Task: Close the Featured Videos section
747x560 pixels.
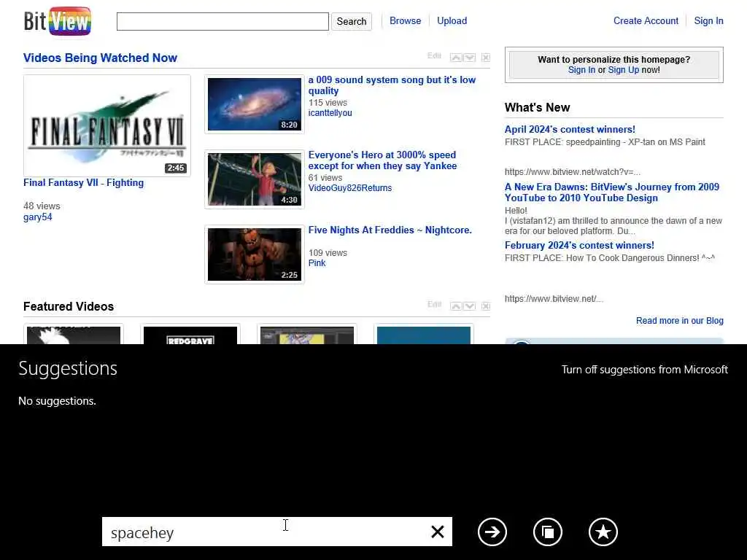Action: 485,306
